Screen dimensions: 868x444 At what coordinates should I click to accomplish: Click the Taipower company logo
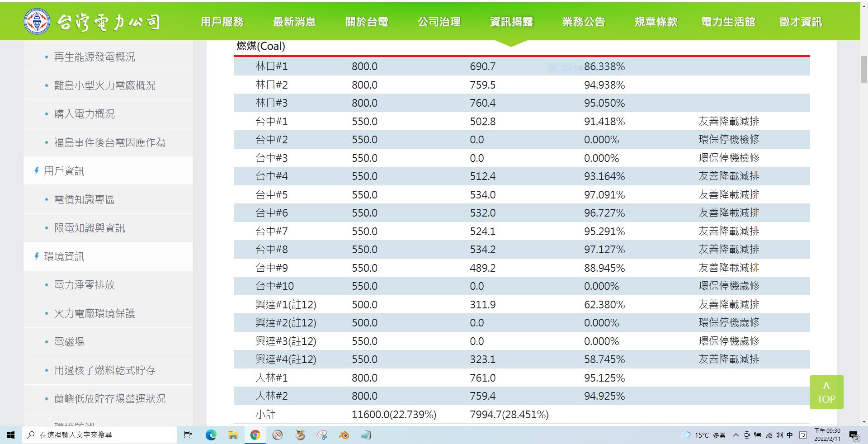click(92, 21)
